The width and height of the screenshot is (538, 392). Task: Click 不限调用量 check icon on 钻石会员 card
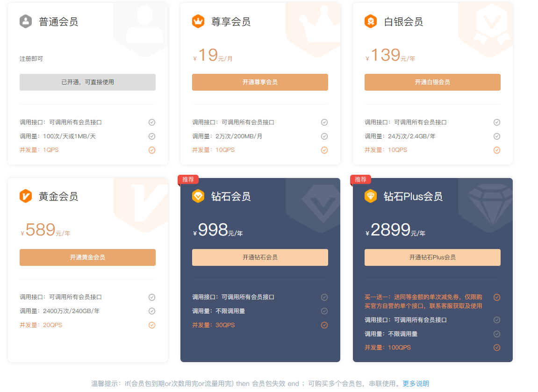coord(324,311)
